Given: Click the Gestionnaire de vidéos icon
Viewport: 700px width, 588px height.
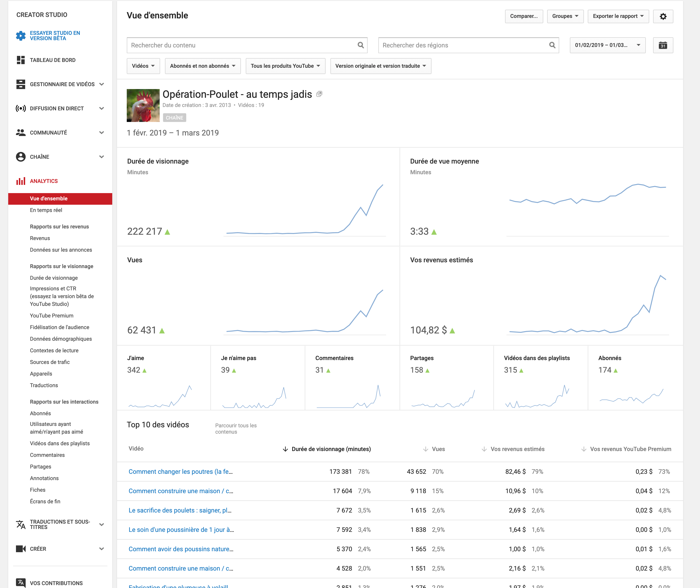Looking at the screenshot, I should click(21, 84).
